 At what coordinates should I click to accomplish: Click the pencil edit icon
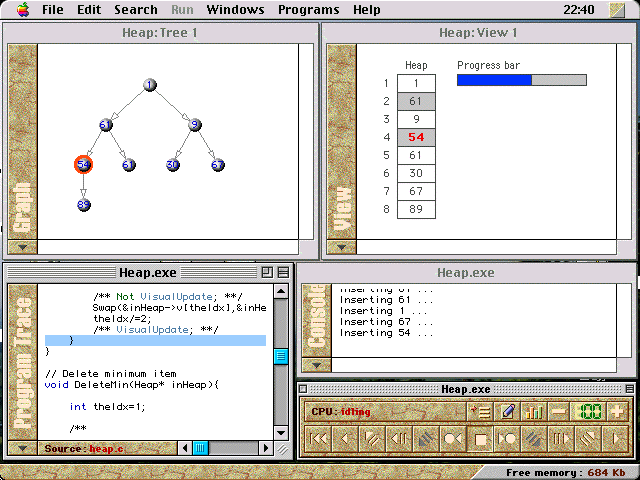coord(508,411)
